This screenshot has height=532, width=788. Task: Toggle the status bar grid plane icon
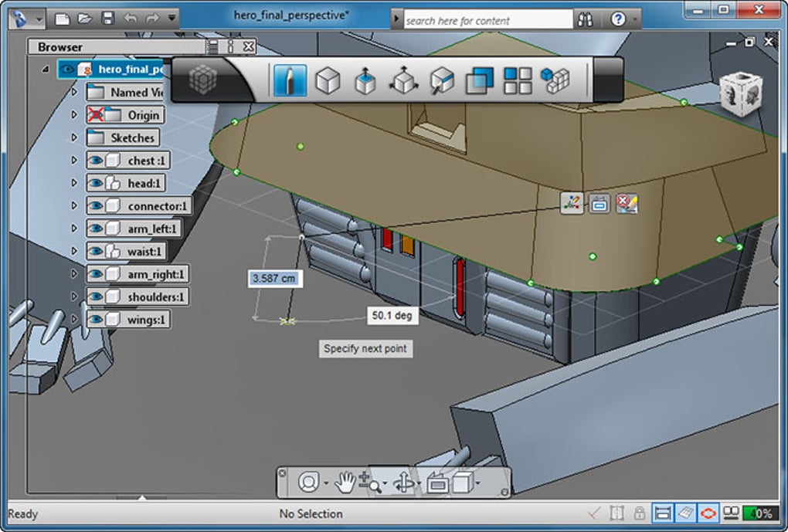(685, 513)
